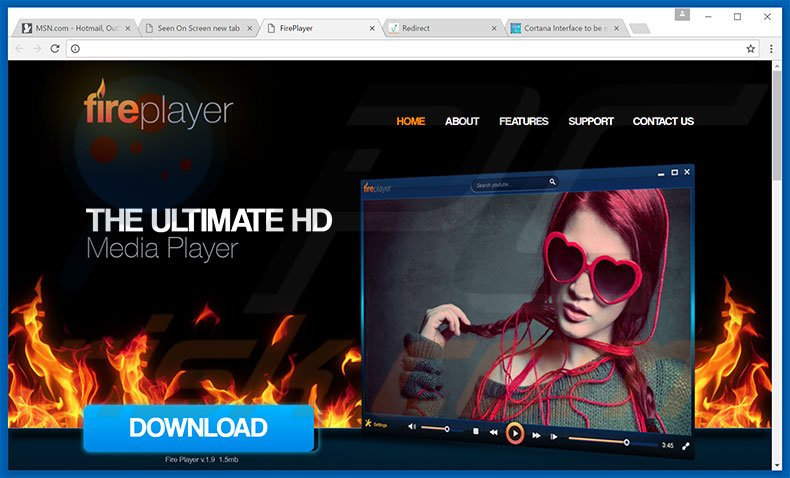This screenshot has width=790, height=478.
Task: Close the Redirect tab
Action: (494, 28)
